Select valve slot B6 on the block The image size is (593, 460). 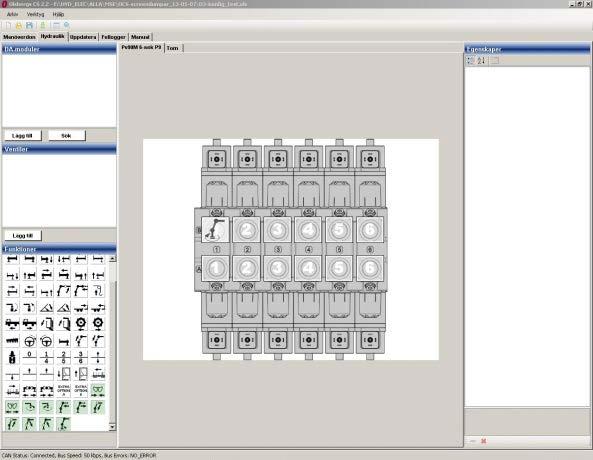coord(370,229)
